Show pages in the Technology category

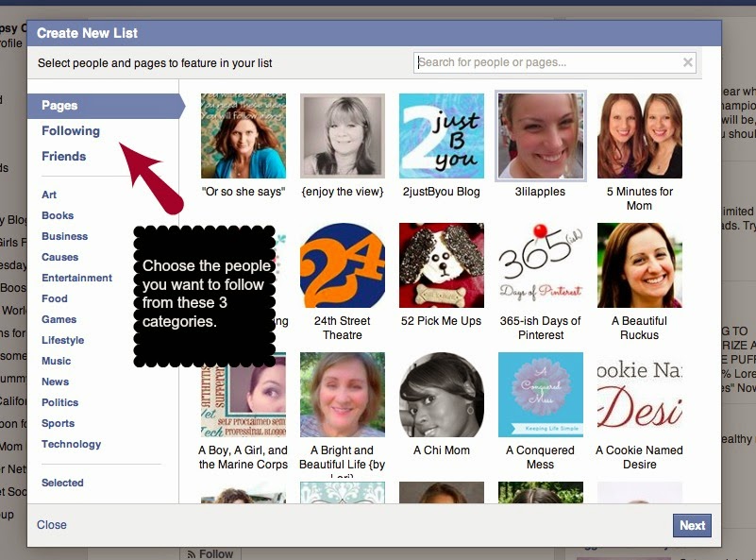(x=71, y=444)
